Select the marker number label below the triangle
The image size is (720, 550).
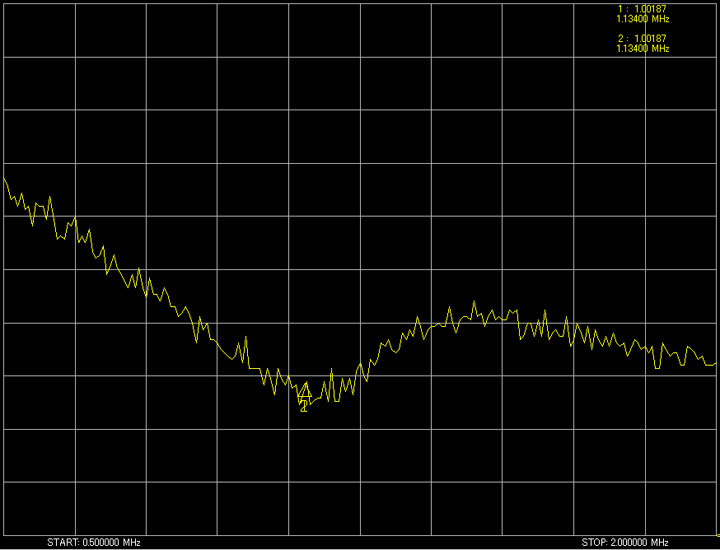pyautogui.click(x=304, y=407)
